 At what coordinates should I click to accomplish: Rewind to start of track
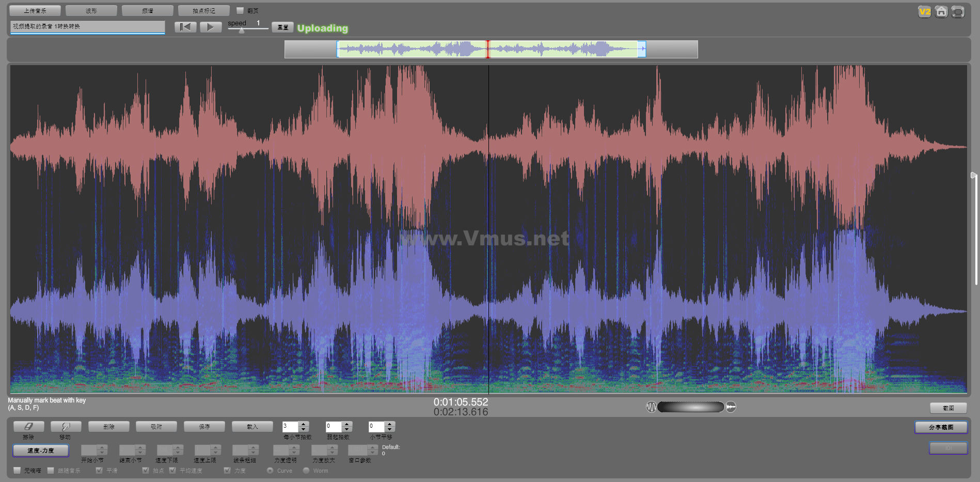(185, 27)
